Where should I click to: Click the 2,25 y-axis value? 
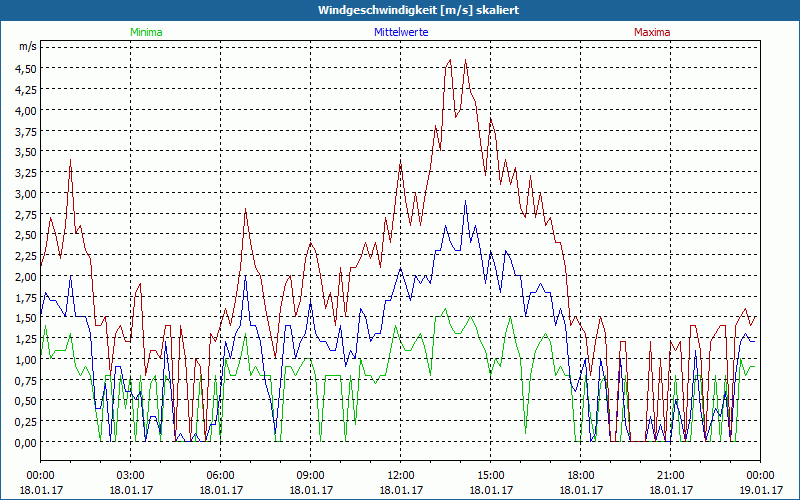click(28, 256)
